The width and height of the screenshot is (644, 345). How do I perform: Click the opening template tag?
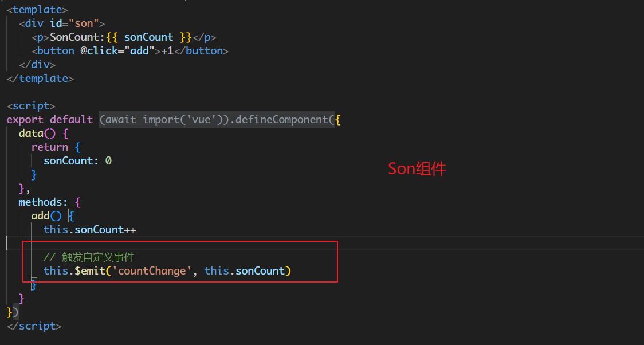pyautogui.click(x=37, y=9)
